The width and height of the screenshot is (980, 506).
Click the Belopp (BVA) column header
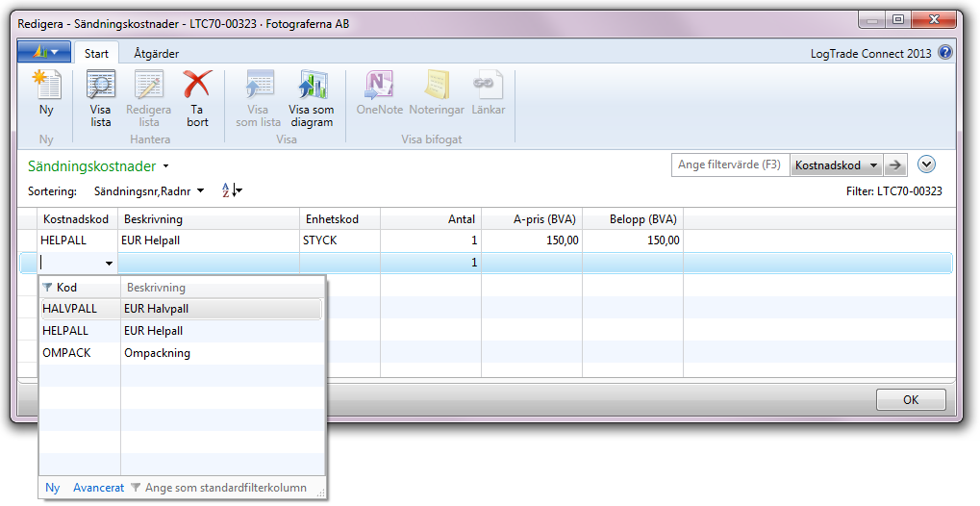click(x=633, y=219)
